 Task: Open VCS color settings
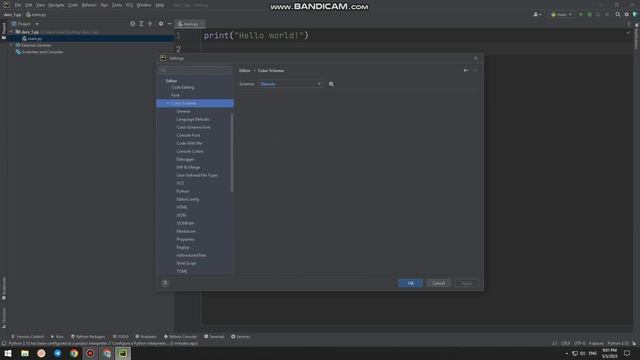[x=180, y=183]
